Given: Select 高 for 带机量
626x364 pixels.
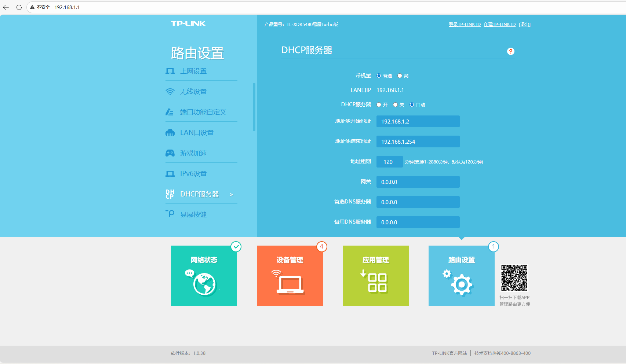Looking at the screenshot, I should pos(400,76).
